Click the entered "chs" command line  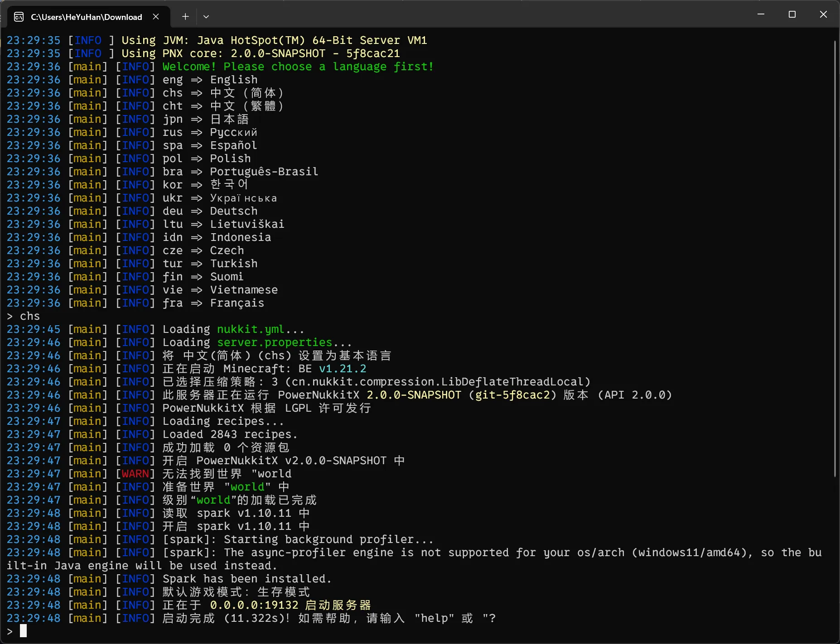29,316
